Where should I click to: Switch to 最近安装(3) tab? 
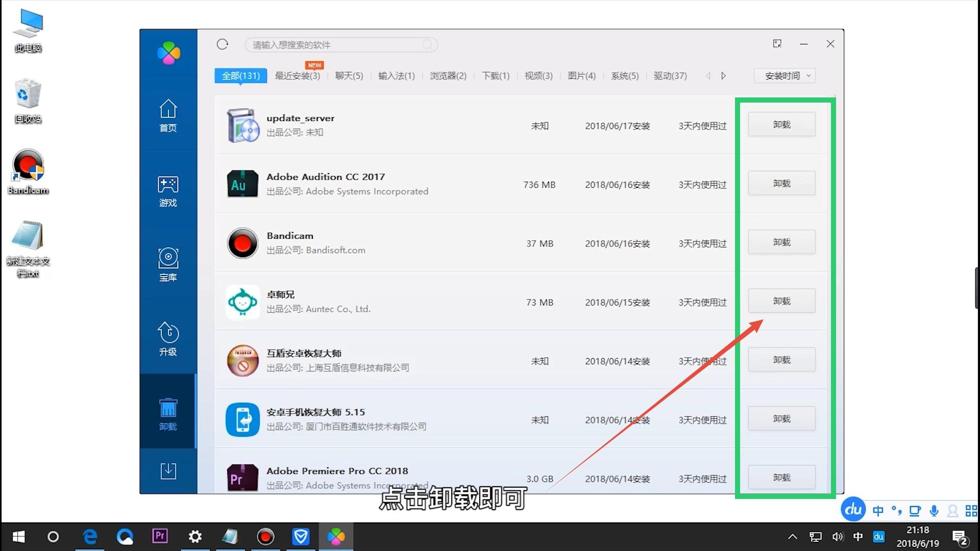(x=298, y=76)
